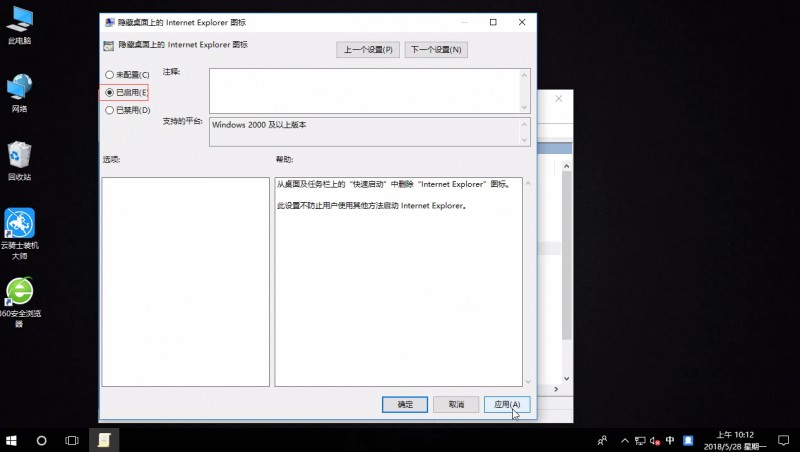Image resolution: width=800 pixels, height=452 pixels.
Task: Click the network status tray icon
Action: tap(640, 441)
